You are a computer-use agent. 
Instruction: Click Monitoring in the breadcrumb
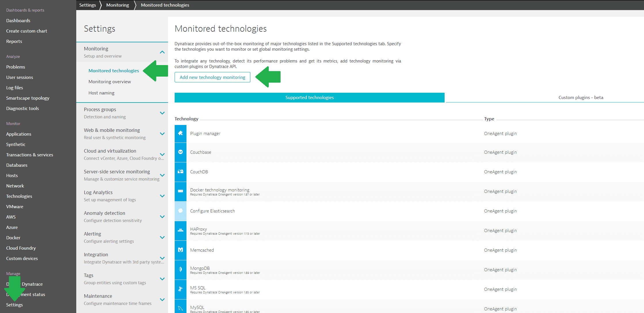[118, 5]
